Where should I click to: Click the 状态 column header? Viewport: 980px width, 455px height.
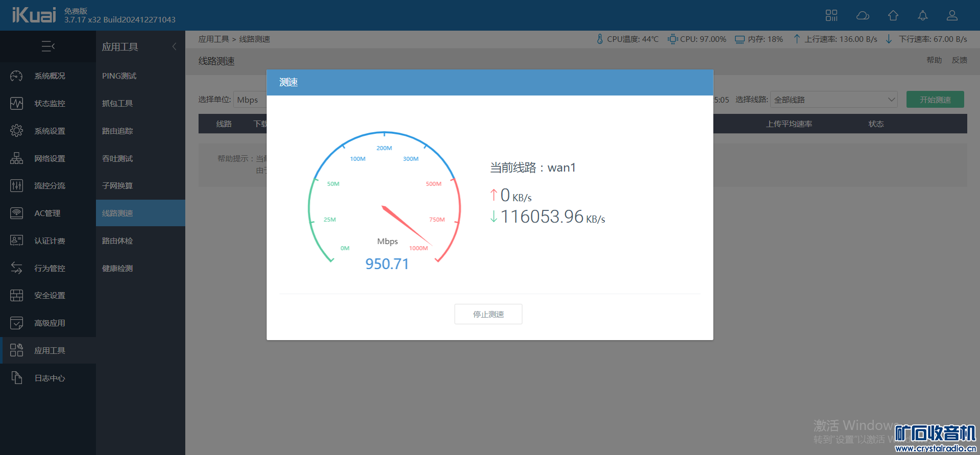coord(876,124)
